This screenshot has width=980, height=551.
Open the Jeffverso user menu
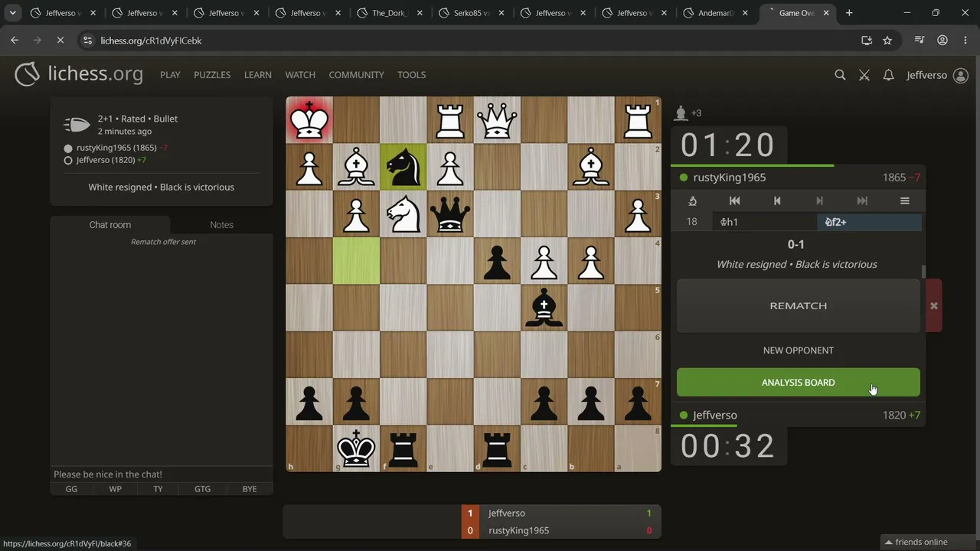[937, 75]
